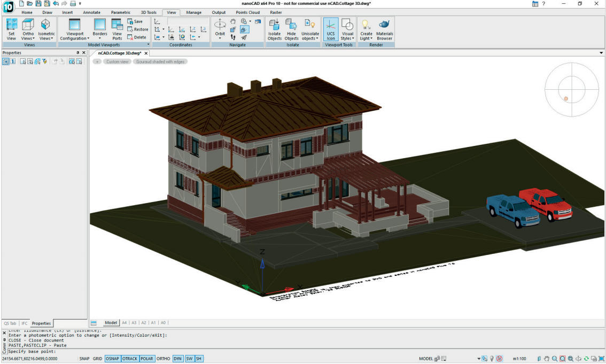Switch to the 3D Tools ribbon tab
Screen dimensions: 606x364
(x=149, y=12)
